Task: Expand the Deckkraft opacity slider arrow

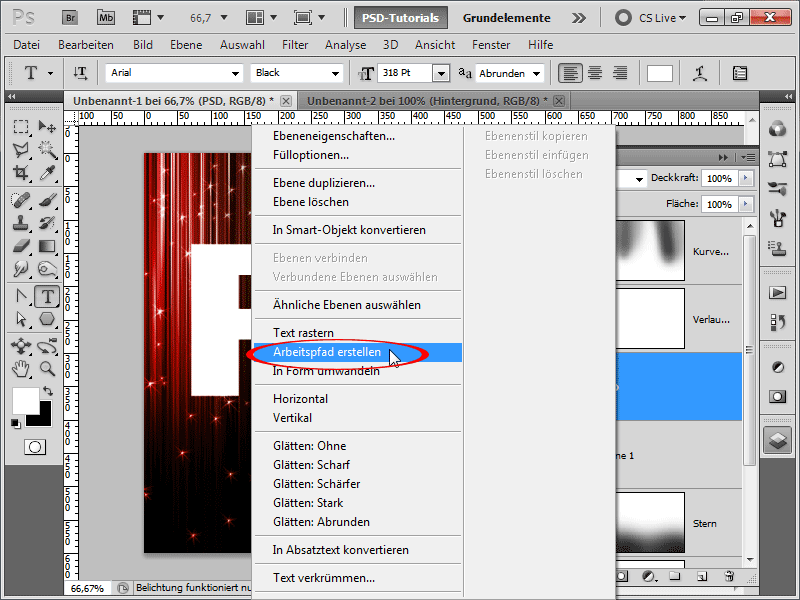Action: pos(745,178)
